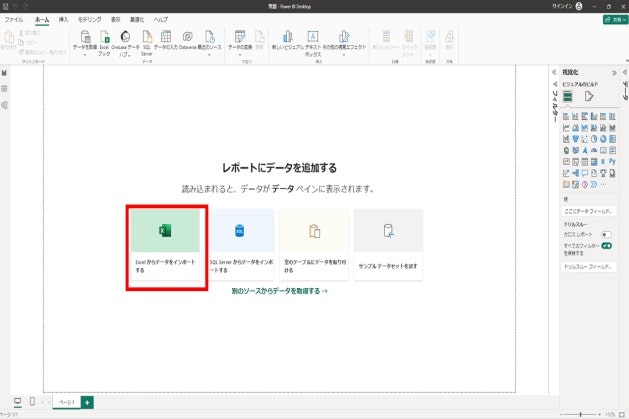Select the Python visual icon
Screen dimensions: 629x419
coord(612,162)
